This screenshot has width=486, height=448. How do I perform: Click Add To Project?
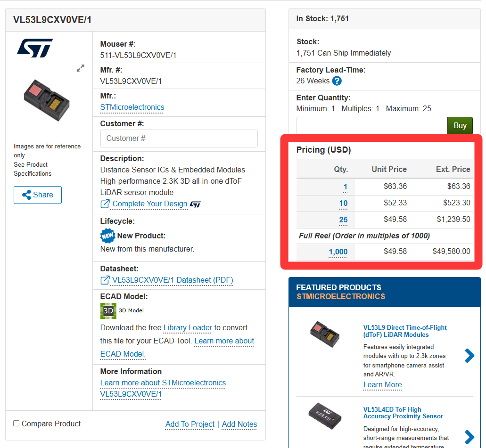(189, 424)
